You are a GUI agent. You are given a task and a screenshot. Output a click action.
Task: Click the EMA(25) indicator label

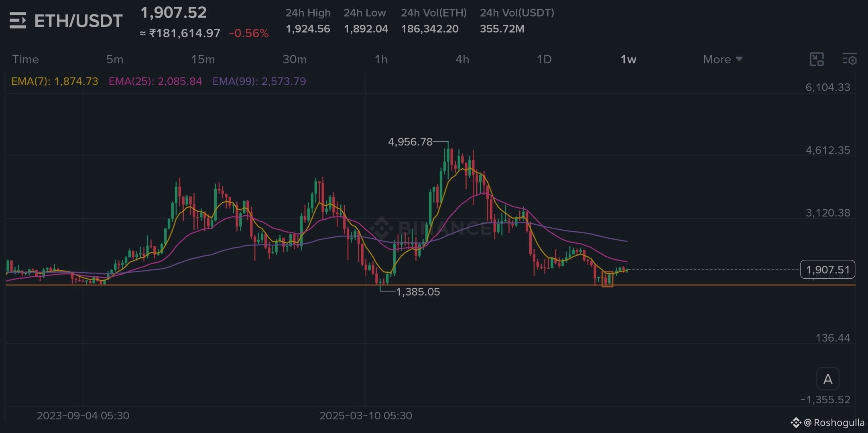pyautogui.click(x=155, y=81)
